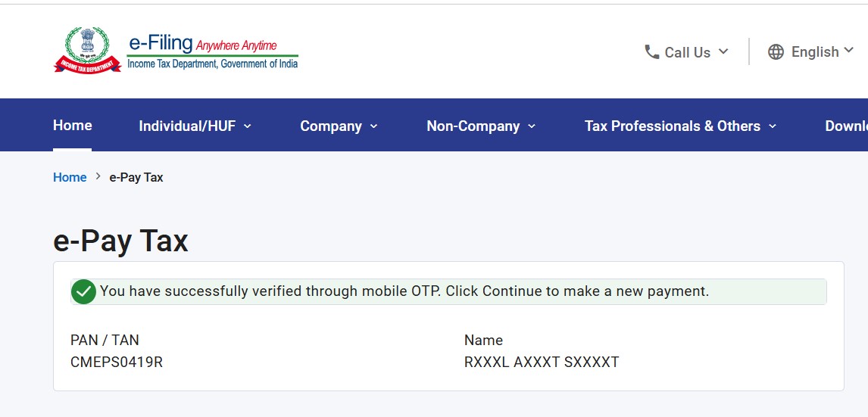Screen dimensions: 868x417
Task: Click the PAN value CMEPS0419R
Action: click(x=117, y=362)
